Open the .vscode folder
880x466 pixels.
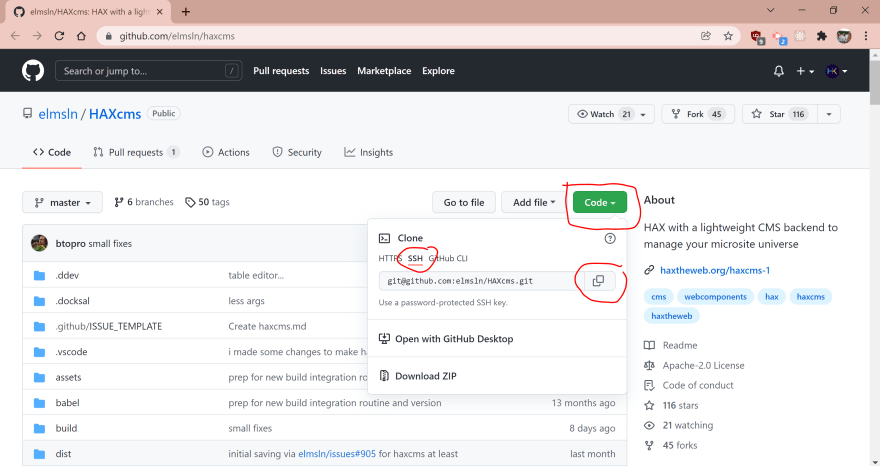pos(71,352)
